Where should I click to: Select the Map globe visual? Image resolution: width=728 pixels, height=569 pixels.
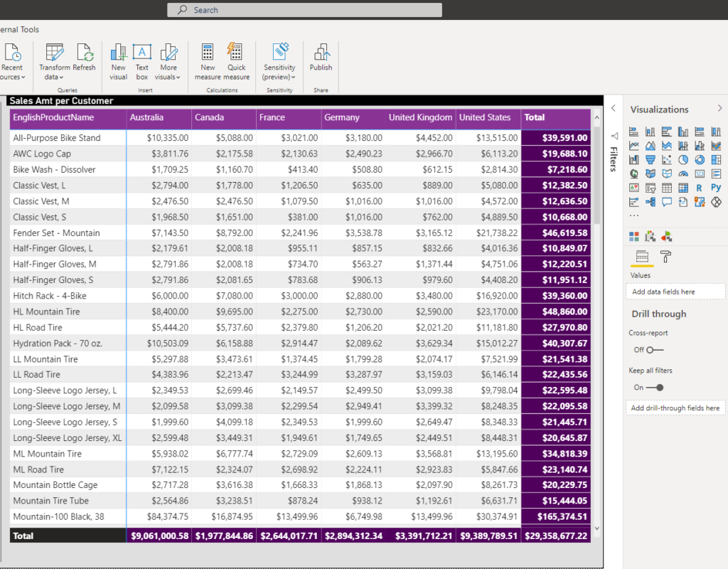coord(633,174)
